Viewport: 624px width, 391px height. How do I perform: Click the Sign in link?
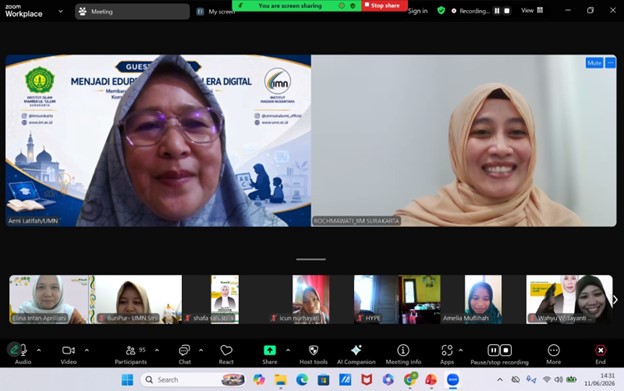pos(418,11)
